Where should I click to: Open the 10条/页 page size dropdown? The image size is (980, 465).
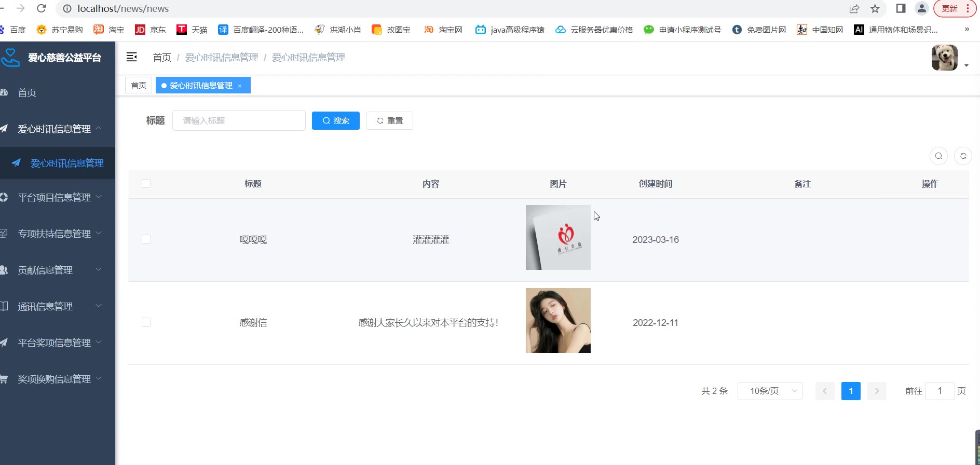tap(770, 391)
